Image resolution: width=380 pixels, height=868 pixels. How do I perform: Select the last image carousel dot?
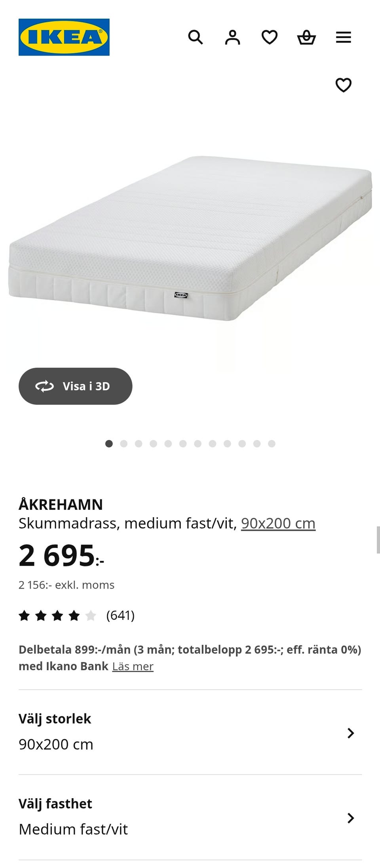(272, 444)
